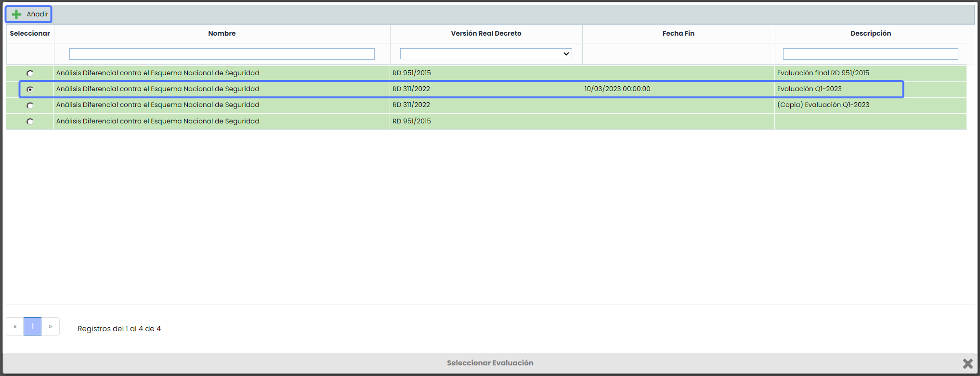This screenshot has width=980, height=376.
Task: Click the Descripción filter text field
Action: coord(870,54)
